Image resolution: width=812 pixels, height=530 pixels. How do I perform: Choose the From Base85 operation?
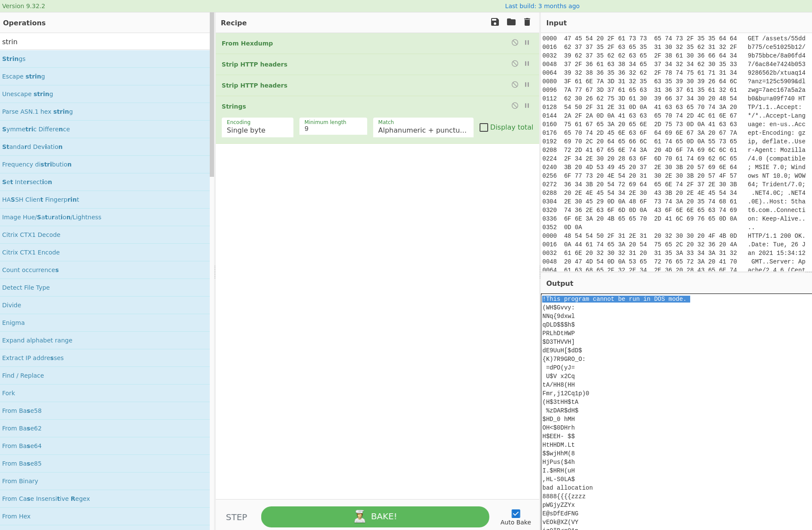[105, 463]
